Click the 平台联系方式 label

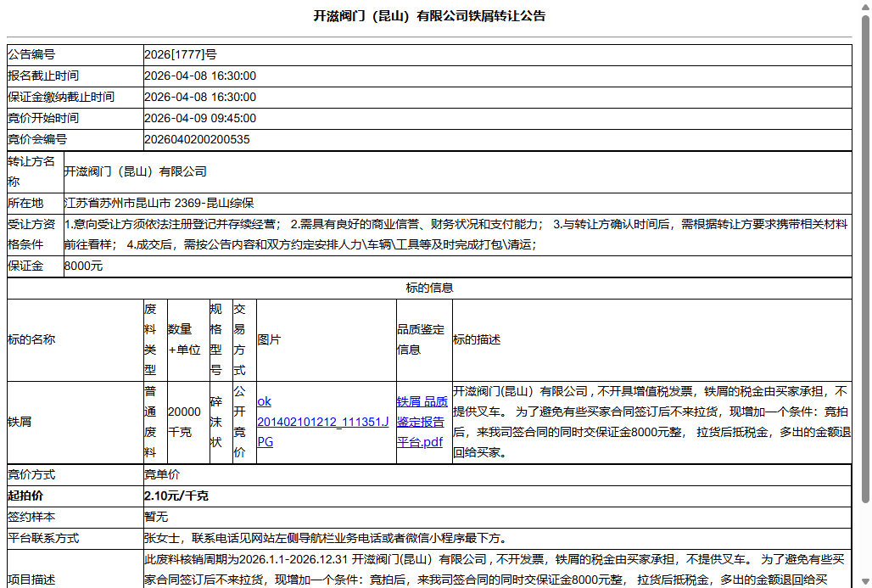(42, 538)
